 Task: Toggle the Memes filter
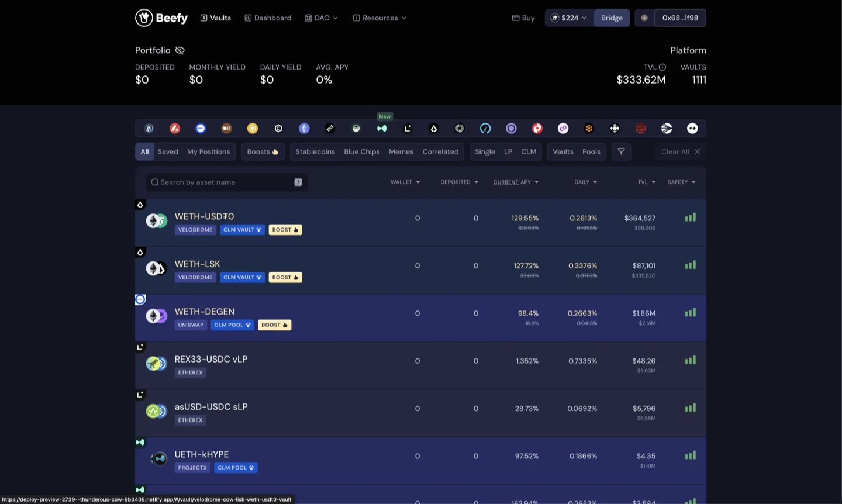pos(401,151)
